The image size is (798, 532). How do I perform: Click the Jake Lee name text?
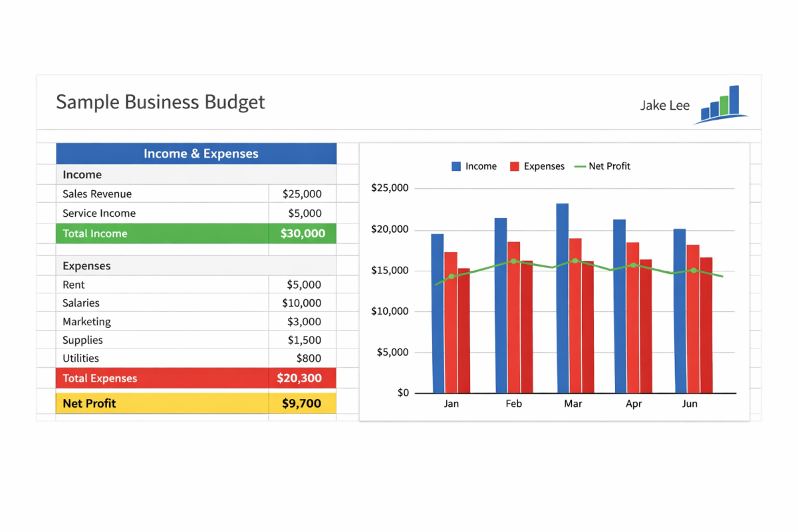pyautogui.click(x=664, y=106)
